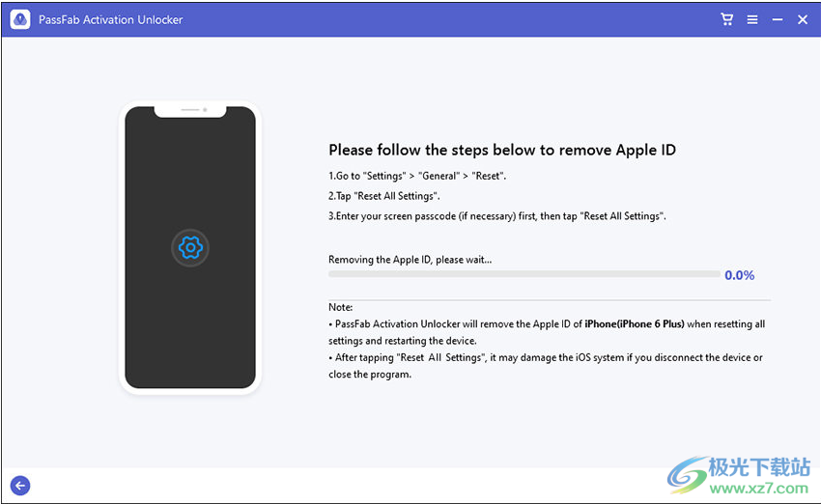Click heading "Please follow the steps below to remove Apple ID"
The width and height of the screenshot is (821, 504).
pyautogui.click(x=502, y=151)
